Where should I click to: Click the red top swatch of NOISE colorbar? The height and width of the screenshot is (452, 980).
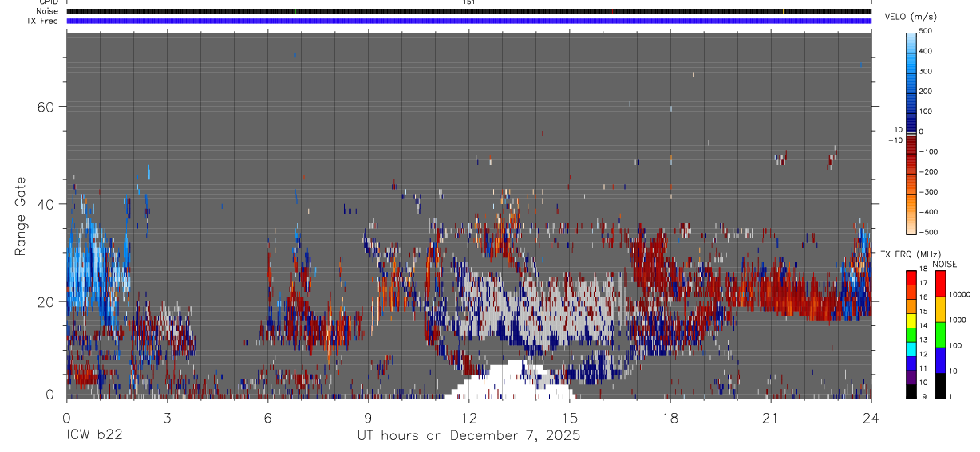942,284
